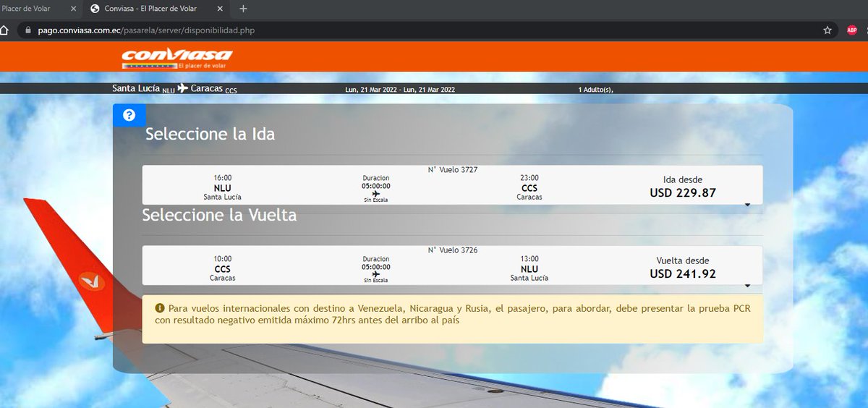Select the 'Conviasa - El Placer de Volar' tab

(159, 9)
